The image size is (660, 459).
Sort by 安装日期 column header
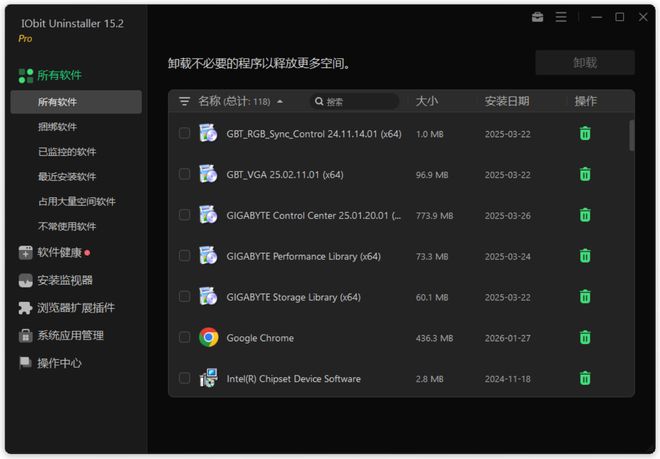point(507,101)
